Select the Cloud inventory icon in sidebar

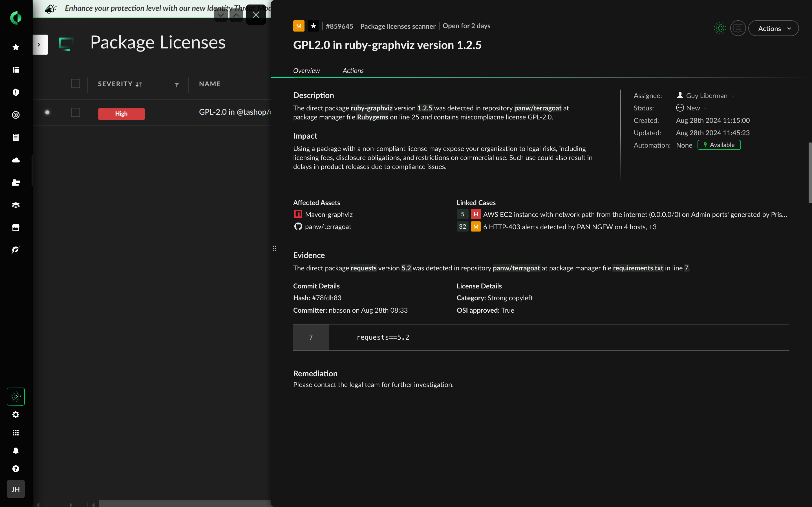(16, 160)
